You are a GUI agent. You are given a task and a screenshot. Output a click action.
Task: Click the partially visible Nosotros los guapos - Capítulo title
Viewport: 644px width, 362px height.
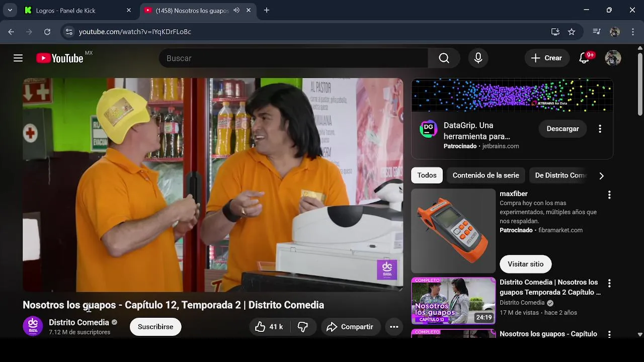coord(548,334)
